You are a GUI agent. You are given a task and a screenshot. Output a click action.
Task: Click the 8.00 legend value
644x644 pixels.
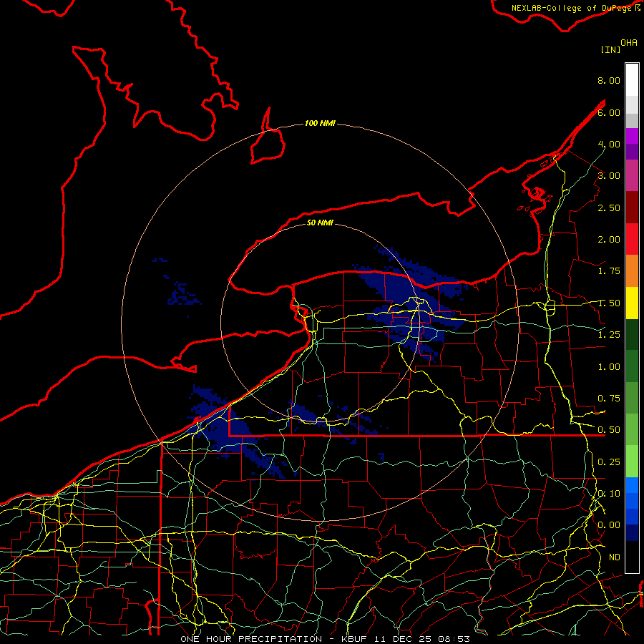[609, 80]
